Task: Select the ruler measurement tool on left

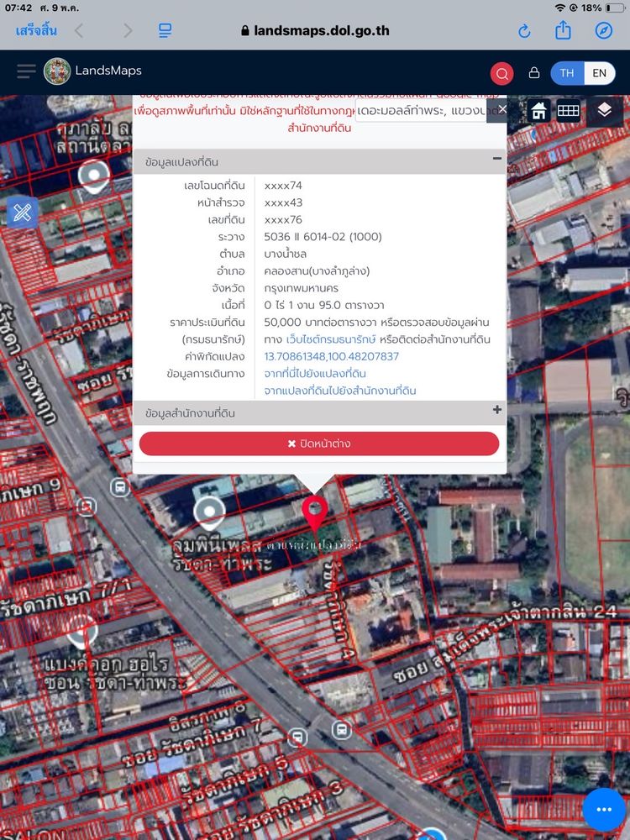Action: pos(22,213)
